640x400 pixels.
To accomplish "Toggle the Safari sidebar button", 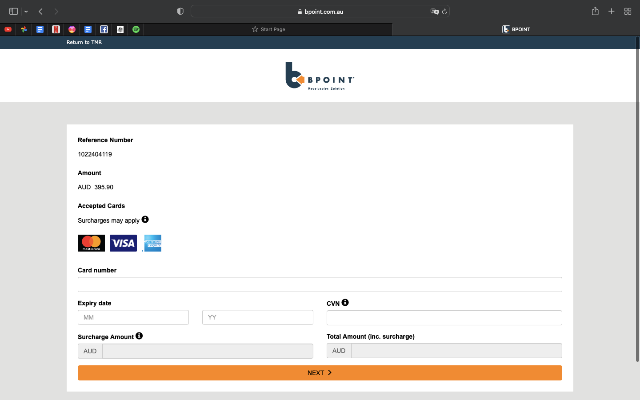I will point(13,11).
